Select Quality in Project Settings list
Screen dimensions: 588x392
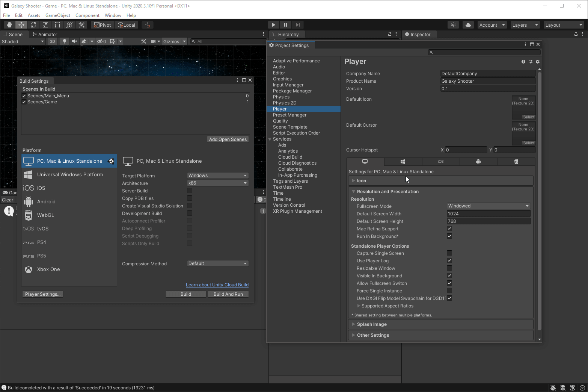point(280,121)
